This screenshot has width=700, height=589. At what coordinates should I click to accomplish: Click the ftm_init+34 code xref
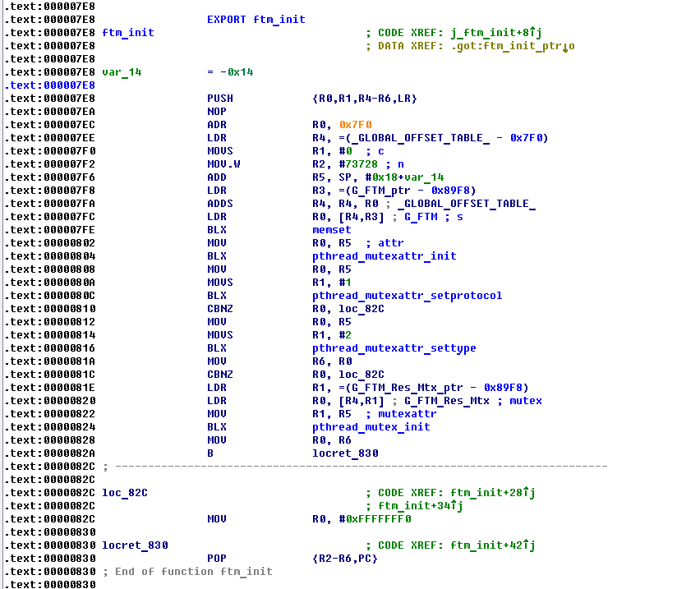click(417, 506)
